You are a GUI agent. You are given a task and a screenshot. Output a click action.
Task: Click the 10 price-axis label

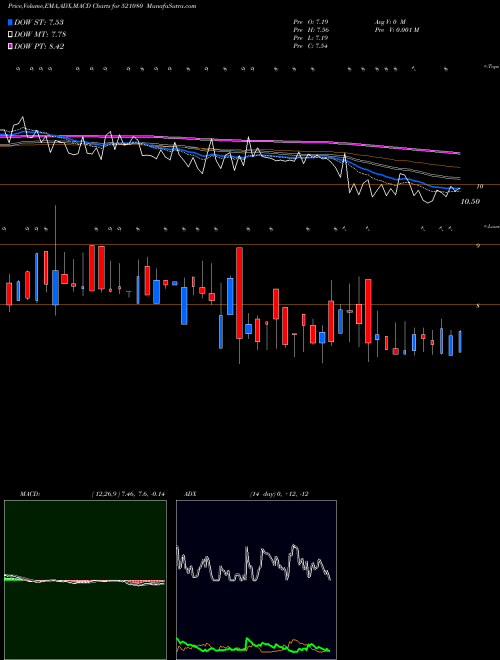pyautogui.click(x=479, y=186)
